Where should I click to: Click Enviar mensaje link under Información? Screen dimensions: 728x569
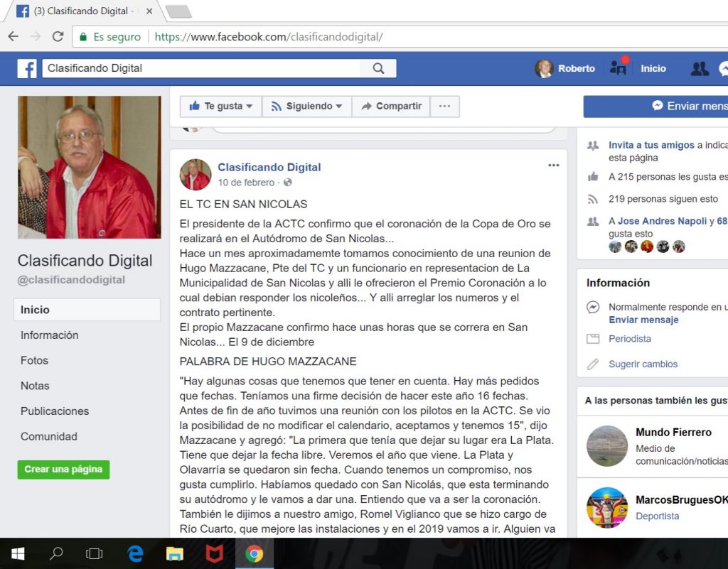click(x=643, y=320)
